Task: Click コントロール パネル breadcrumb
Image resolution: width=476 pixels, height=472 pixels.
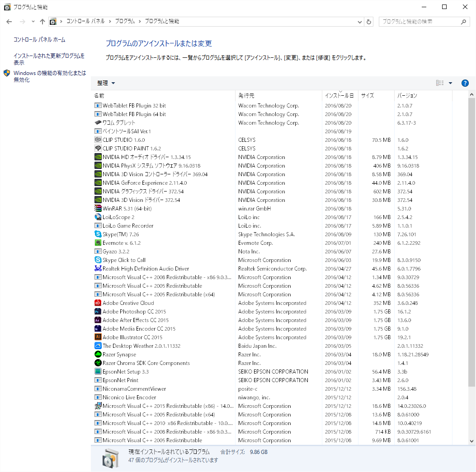Action: pyautogui.click(x=85, y=21)
